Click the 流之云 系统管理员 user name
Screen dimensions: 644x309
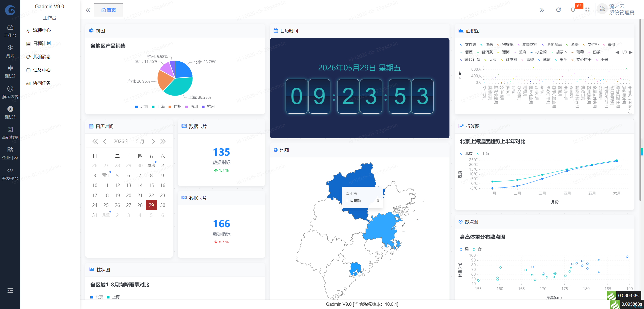point(622,9)
